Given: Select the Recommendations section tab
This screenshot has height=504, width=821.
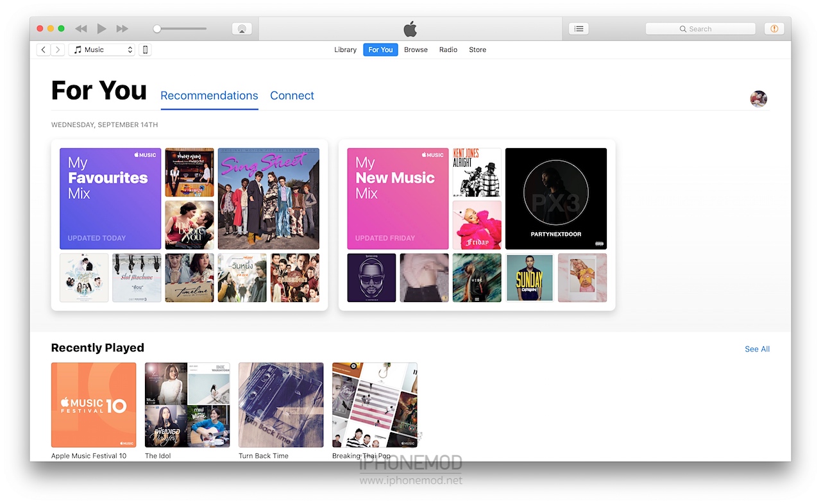Looking at the screenshot, I should click(209, 96).
